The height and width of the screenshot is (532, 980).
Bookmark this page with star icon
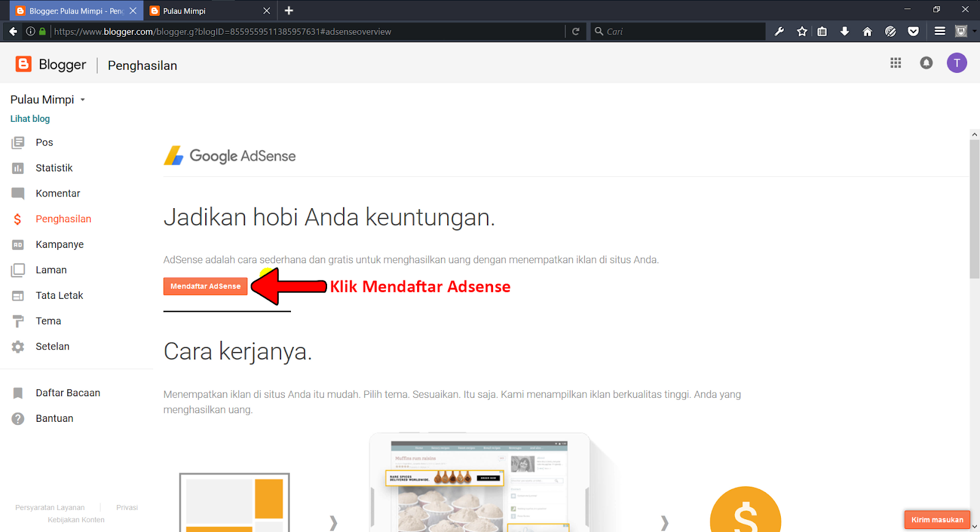802,31
